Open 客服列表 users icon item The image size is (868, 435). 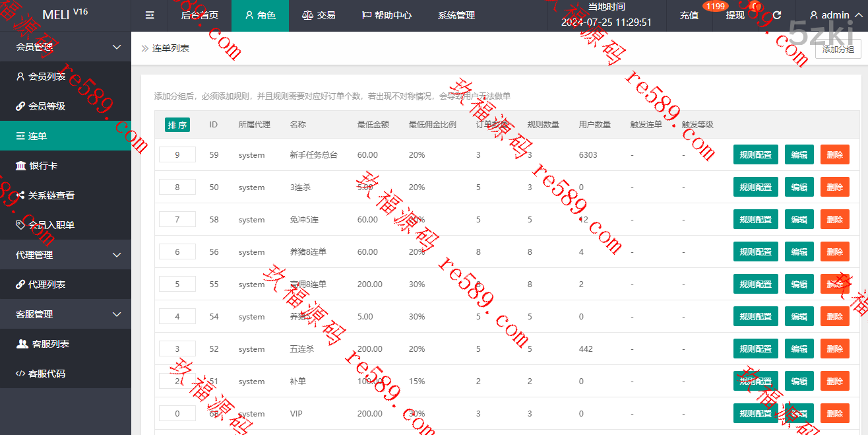[x=22, y=344]
